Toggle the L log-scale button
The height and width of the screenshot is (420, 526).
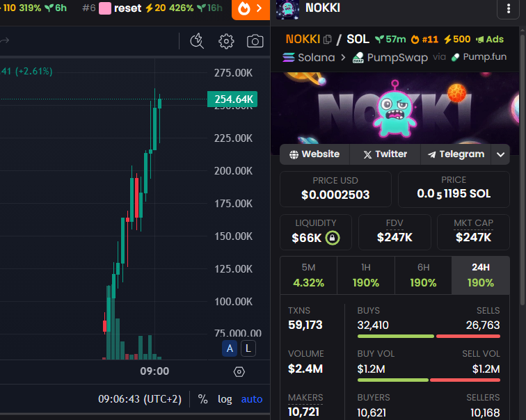click(248, 348)
